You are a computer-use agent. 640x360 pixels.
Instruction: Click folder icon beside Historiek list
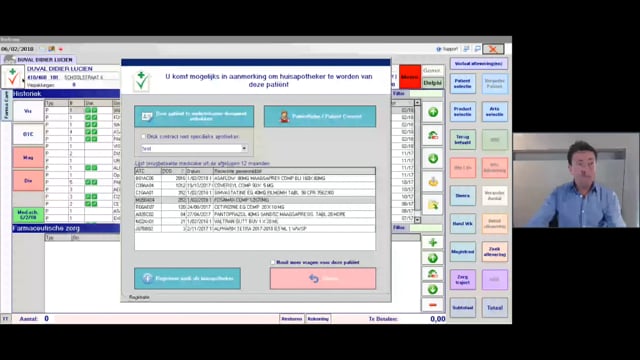point(433,205)
